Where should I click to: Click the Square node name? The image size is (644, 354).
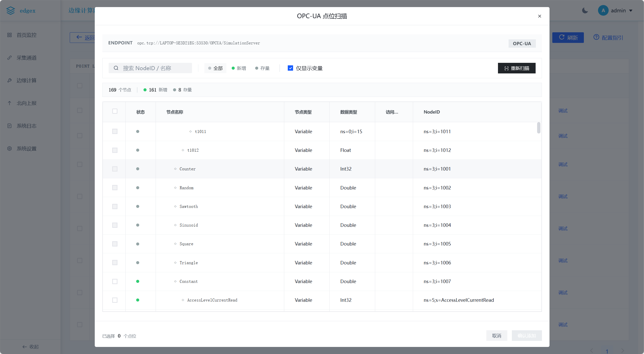coord(186,244)
